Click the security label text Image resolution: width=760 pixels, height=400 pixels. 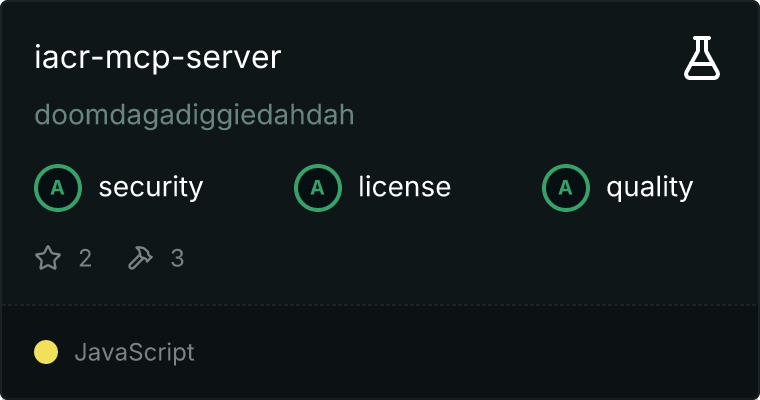point(151,188)
